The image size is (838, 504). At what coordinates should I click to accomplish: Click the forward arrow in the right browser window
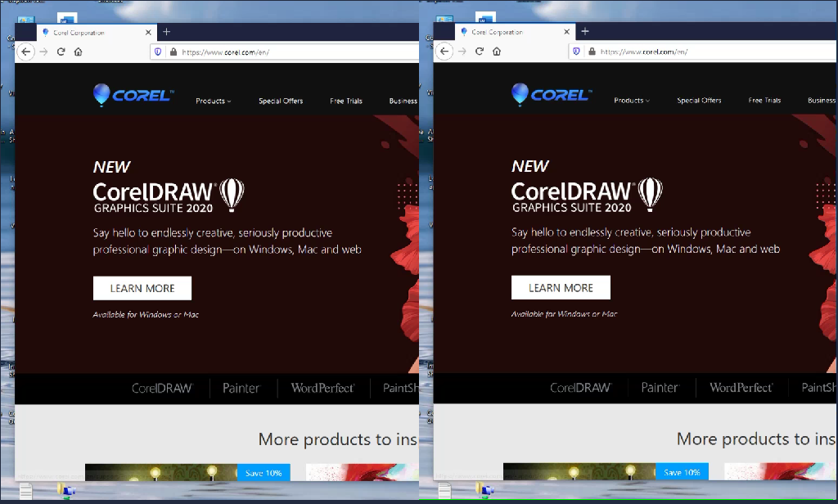(x=462, y=52)
